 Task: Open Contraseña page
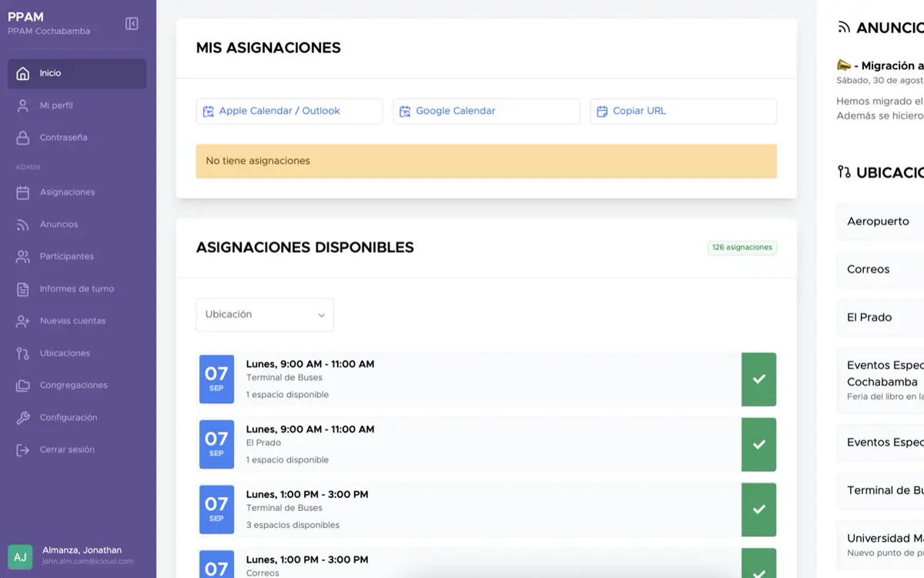click(77, 138)
